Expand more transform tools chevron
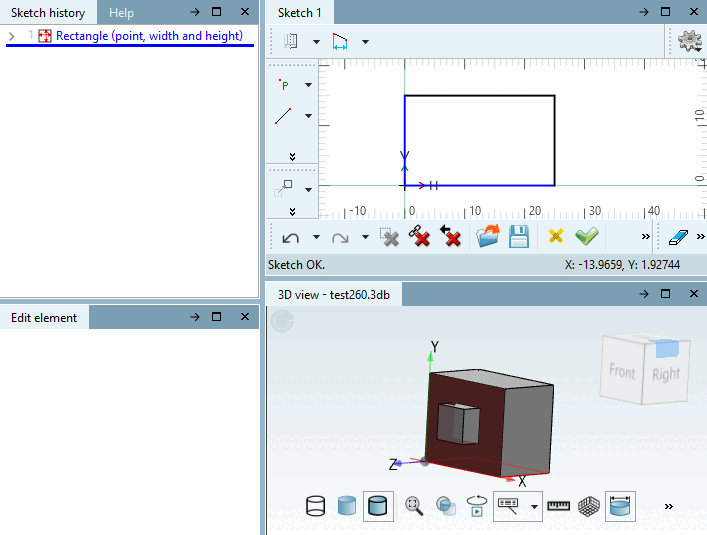Screen dimensions: 707x535 292,211
